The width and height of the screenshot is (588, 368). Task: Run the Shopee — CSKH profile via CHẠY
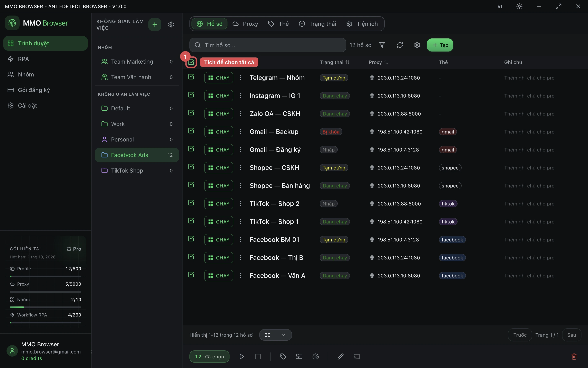pyautogui.click(x=219, y=168)
